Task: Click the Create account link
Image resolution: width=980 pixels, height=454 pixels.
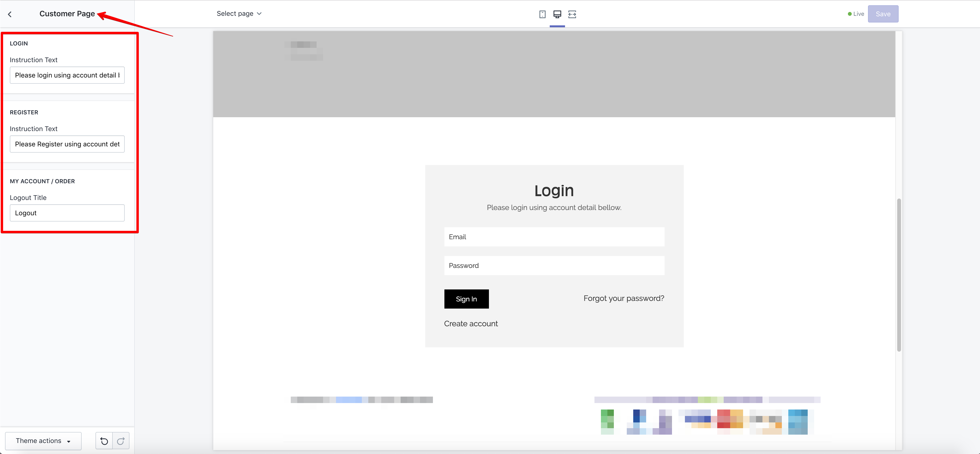Action: point(470,324)
